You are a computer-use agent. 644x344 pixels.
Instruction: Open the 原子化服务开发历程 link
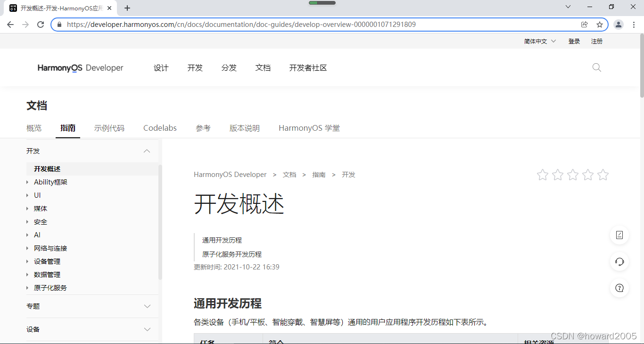231,254
